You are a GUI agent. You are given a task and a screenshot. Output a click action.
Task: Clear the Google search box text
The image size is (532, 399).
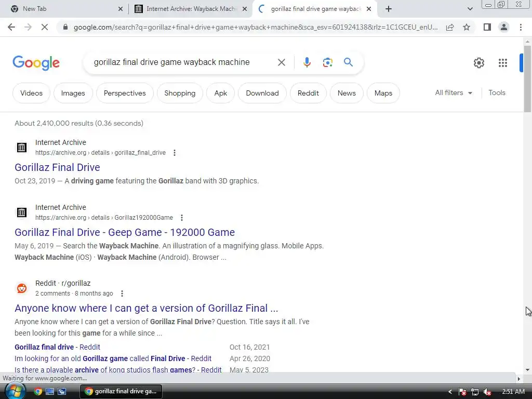click(281, 62)
